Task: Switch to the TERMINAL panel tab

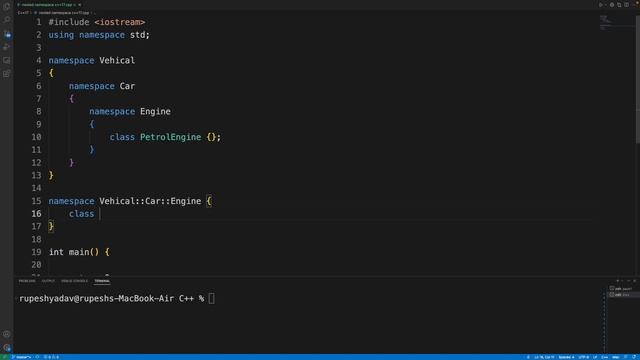Action: [x=102, y=281]
